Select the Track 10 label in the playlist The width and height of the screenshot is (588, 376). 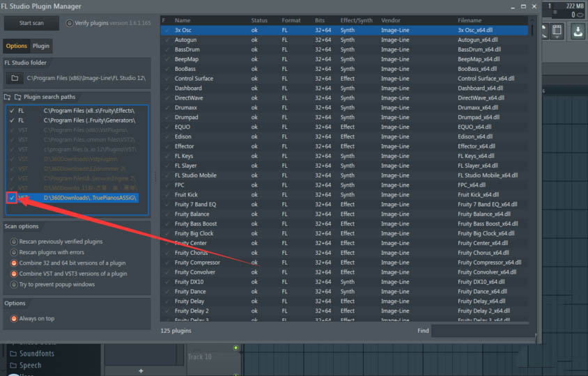(x=199, y=357)
